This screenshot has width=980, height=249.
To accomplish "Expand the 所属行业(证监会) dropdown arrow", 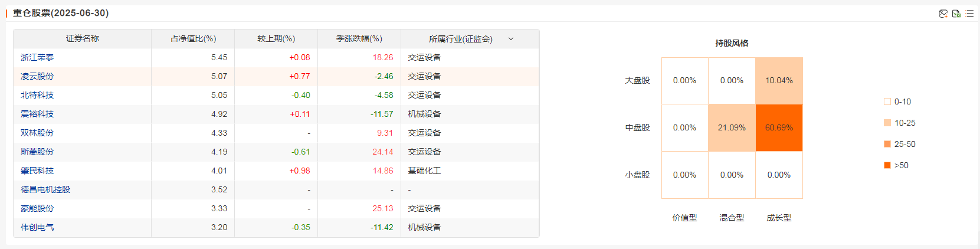I will pyautogui.click(x=511, y=39).
